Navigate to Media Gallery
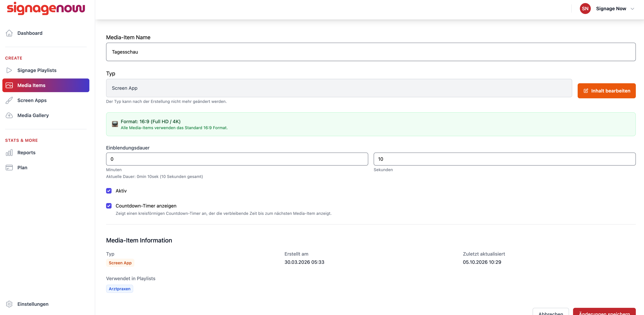This screenshot has width=644, height=315. coord(46,115)
